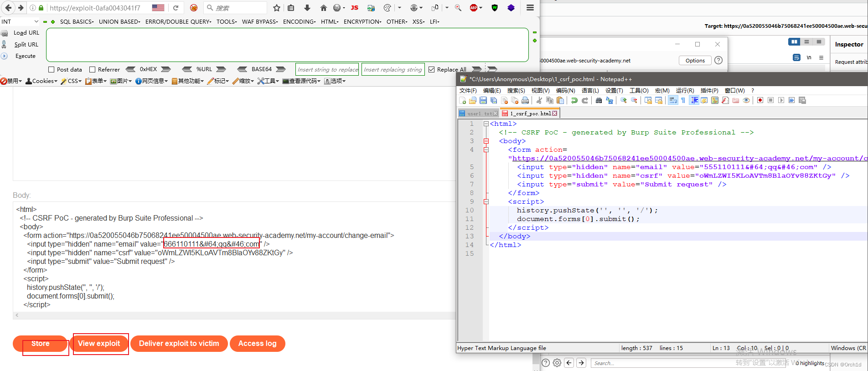Click Notepad++ Open file icon

[473, 100]
